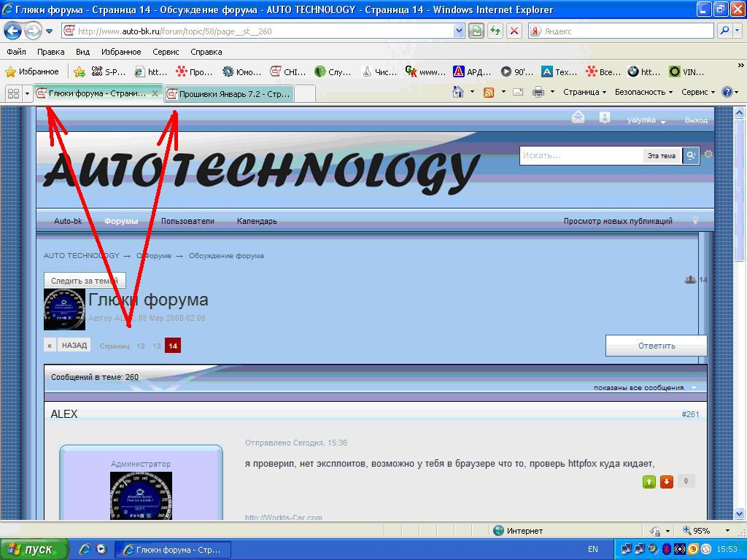Stop loading with the red X icon
This screenshot has width=747, height=560.
(514, 31)
